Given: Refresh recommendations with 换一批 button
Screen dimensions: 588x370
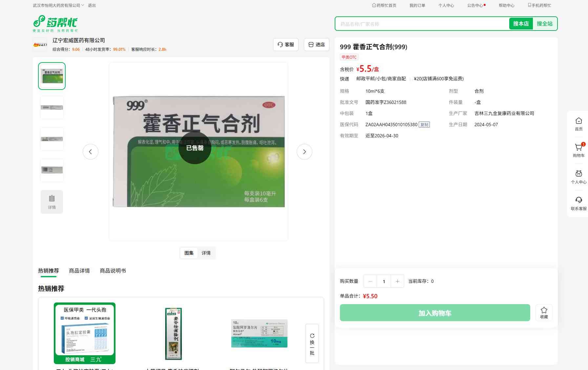Looking at the screenshot, I should click(x=312, y=343).
